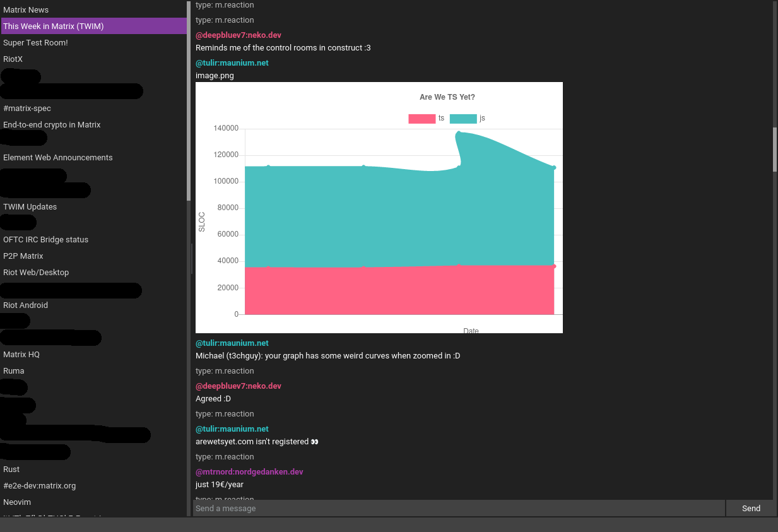This screenshot has height=532, width=778.
Task: Open OFTC IRC Bridge status room
Action: tap(45, 240)
